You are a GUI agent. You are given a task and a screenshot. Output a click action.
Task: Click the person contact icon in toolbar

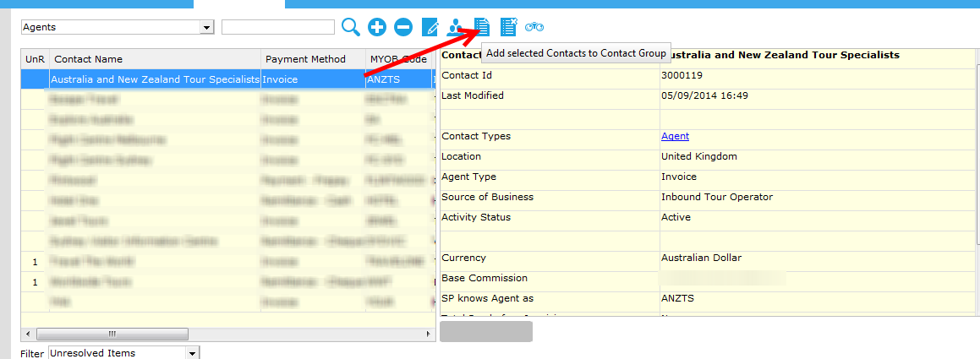(456, 27)
